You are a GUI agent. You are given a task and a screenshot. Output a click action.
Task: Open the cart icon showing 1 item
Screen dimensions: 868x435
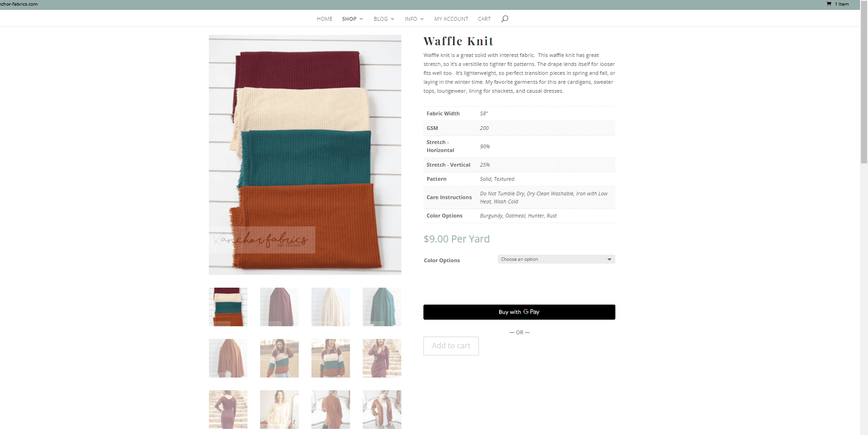(837, 4)
